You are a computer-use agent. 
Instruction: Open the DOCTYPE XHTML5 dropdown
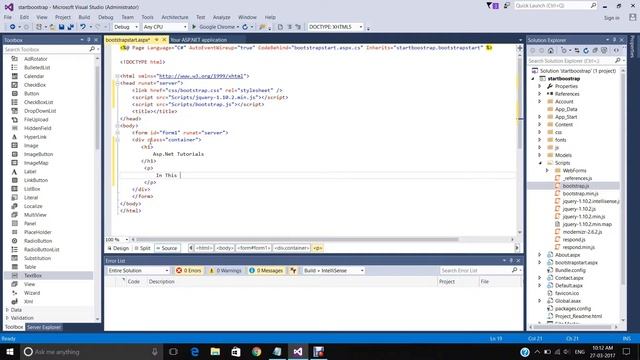[x=335, y=27]
